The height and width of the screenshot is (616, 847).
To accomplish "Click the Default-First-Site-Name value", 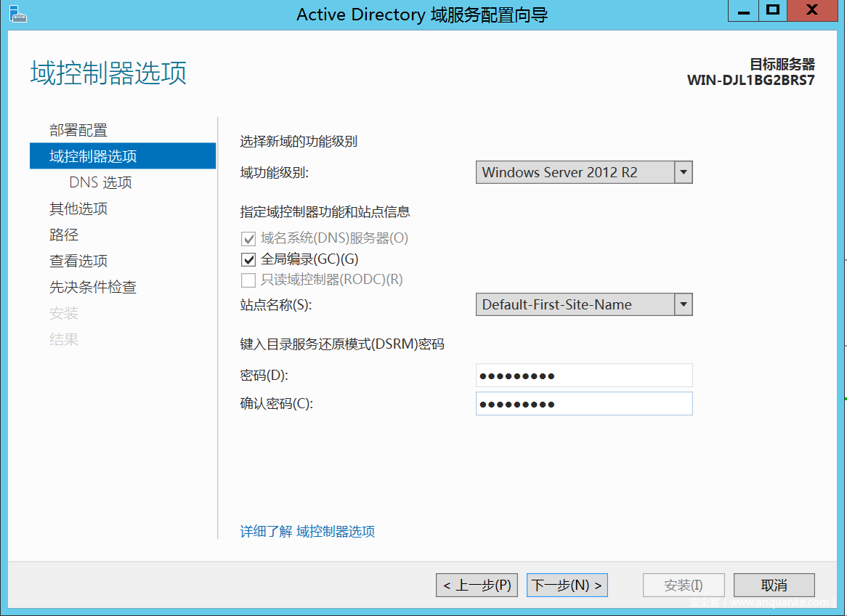I will [557, 305].
